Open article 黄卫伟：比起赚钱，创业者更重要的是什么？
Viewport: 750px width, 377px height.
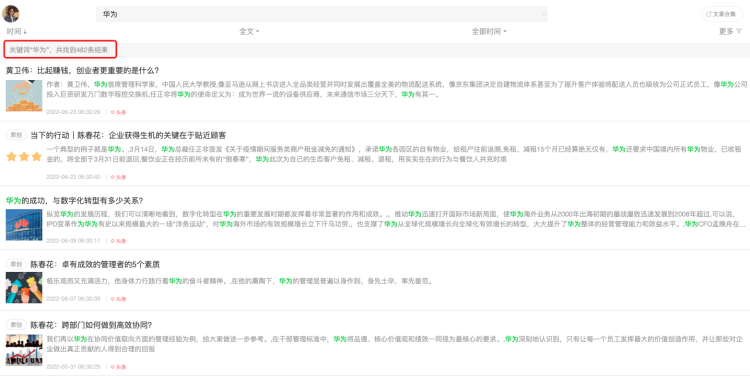pyautogui.click(x=82, y=70)
